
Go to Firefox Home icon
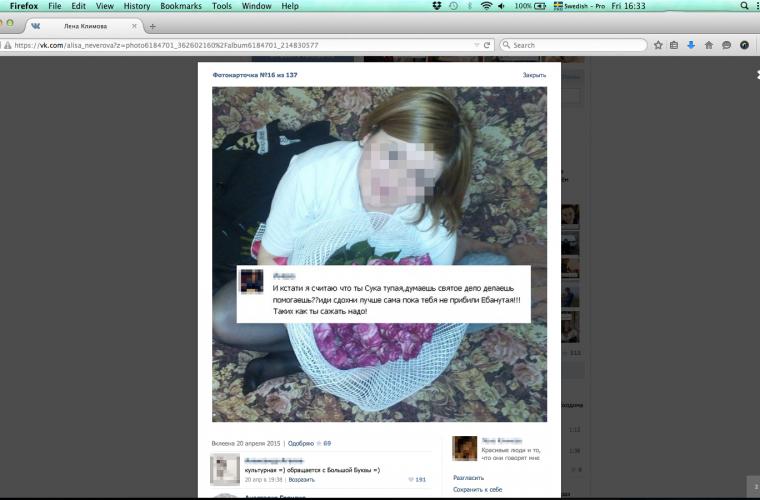(709, 45)
